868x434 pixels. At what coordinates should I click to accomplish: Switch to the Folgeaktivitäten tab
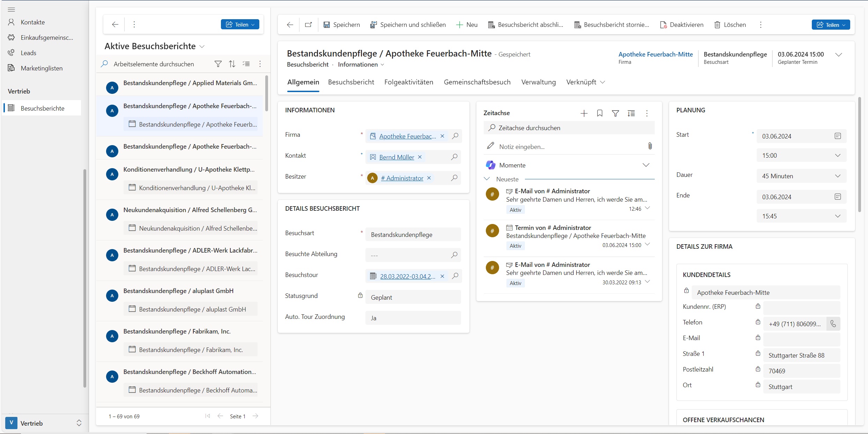(x=409, y=82)
